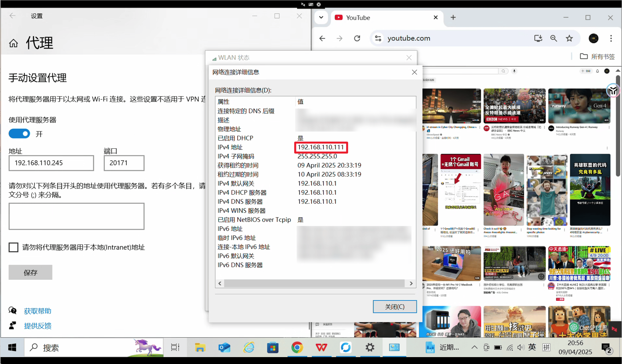Screen dimensions: 622x364
Task: Select the IPv4 子网掩码 row
Action: 315,156
